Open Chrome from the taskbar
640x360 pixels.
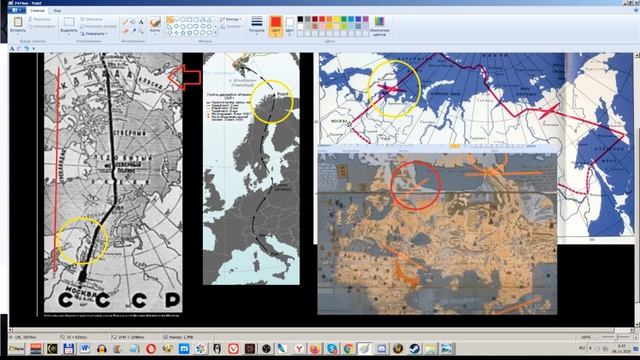click(348, 349)
